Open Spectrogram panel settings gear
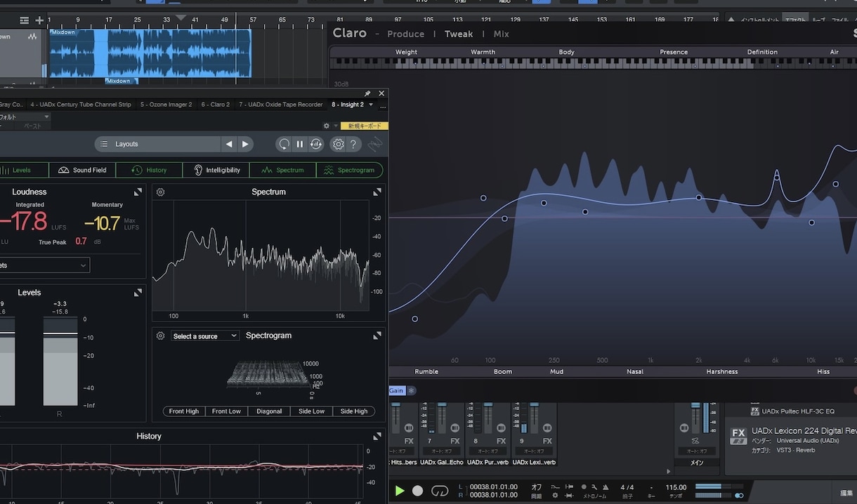Viewport: 857px width, 504px height. coord(160,336)
